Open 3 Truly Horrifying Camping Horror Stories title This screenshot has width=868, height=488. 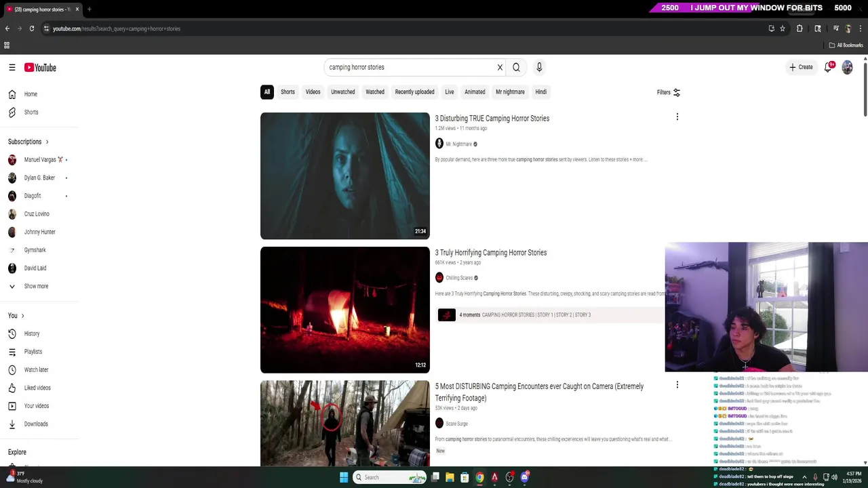point(491,253)
